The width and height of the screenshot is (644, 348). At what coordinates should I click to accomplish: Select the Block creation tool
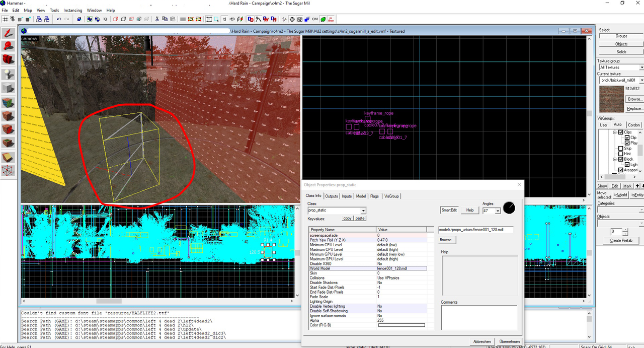(8, 88)
